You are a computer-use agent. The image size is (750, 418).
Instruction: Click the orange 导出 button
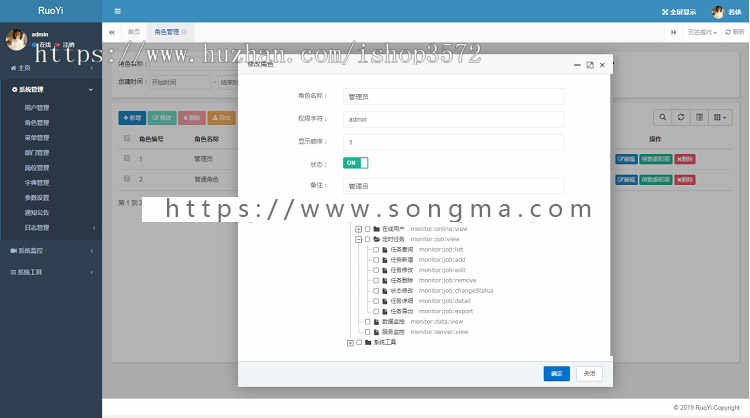[x=221, y=118]
